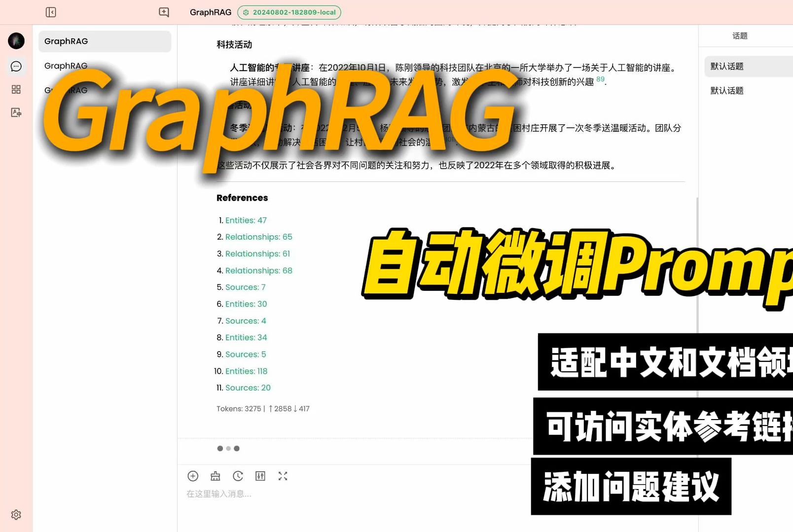Open the user avatar menu
Screen dimensions: 793x532
[x=16, y=41]
